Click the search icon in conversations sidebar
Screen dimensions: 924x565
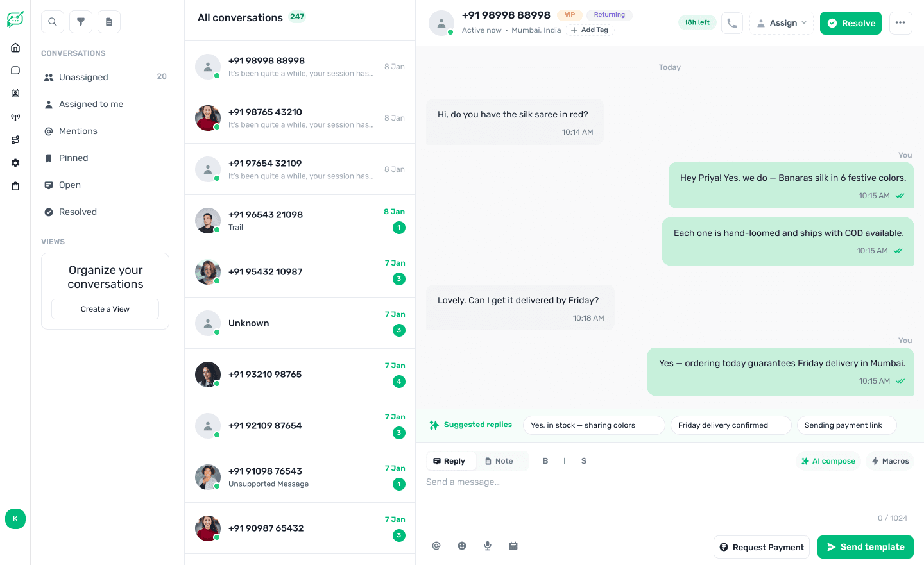pos(53,22)
